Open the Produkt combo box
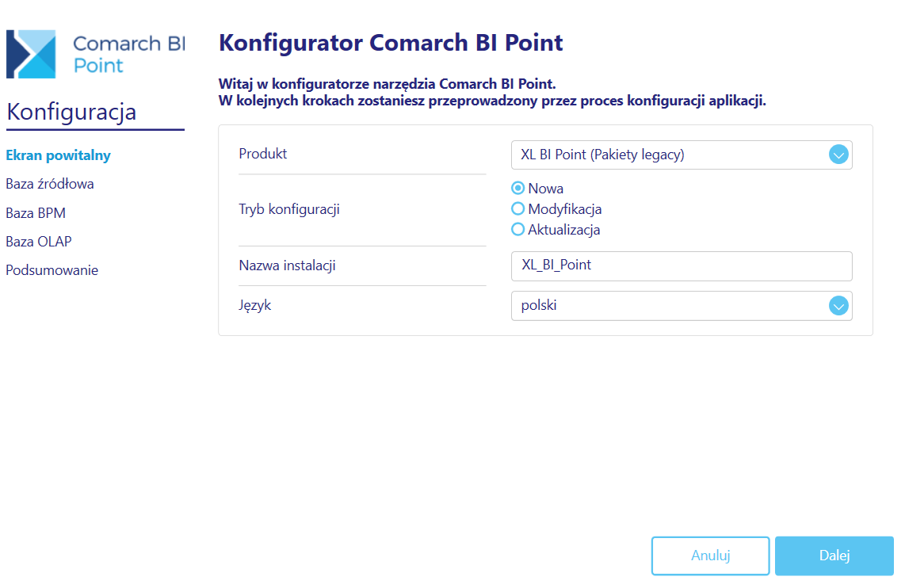The image size is (905, 588). point(682,155)
